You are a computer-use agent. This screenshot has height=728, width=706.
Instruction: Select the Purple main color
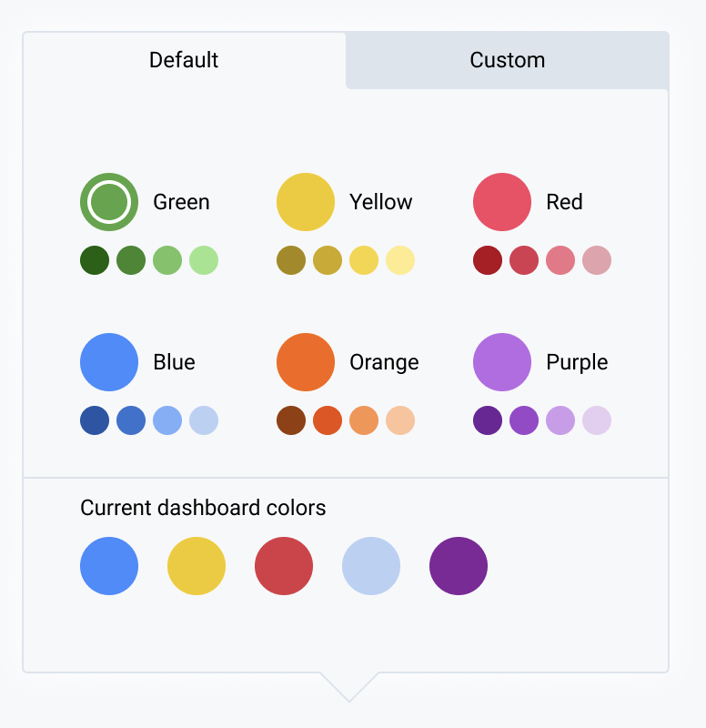tap(502, 361)
